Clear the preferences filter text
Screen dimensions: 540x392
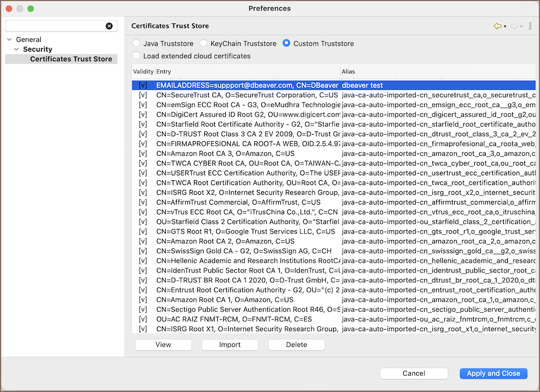pyautogui.click(x=109, y=26)
